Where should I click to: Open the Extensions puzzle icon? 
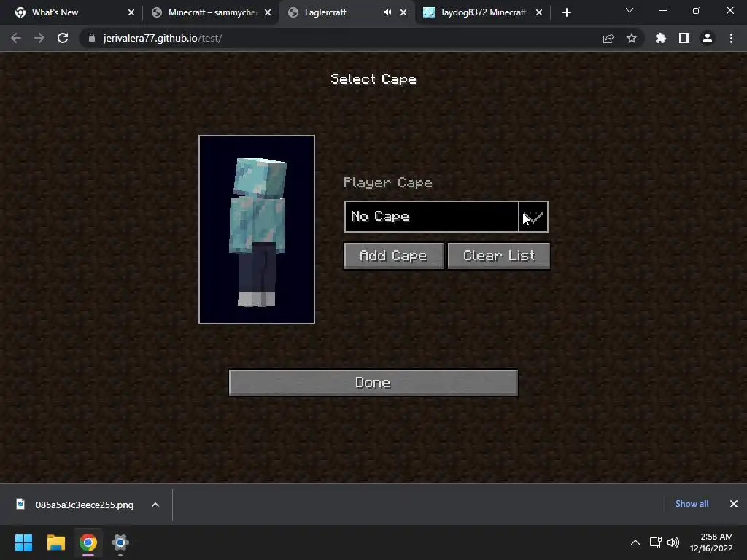tap(661, 38)
